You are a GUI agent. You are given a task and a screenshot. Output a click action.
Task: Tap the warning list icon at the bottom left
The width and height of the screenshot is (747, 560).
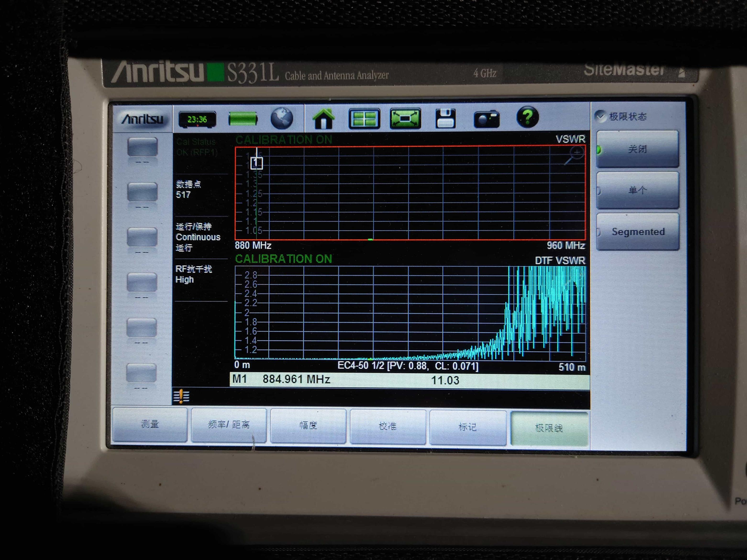coord(181,396)
